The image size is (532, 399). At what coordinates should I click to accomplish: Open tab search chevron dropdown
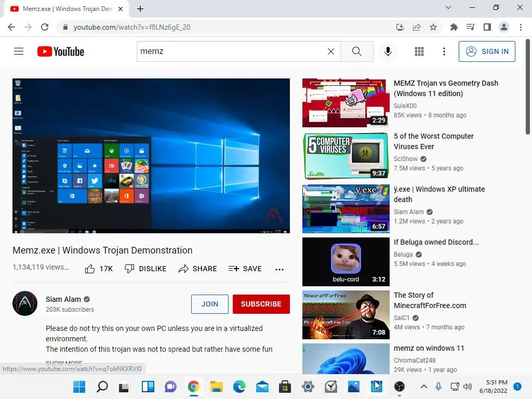tap(448, 7)
